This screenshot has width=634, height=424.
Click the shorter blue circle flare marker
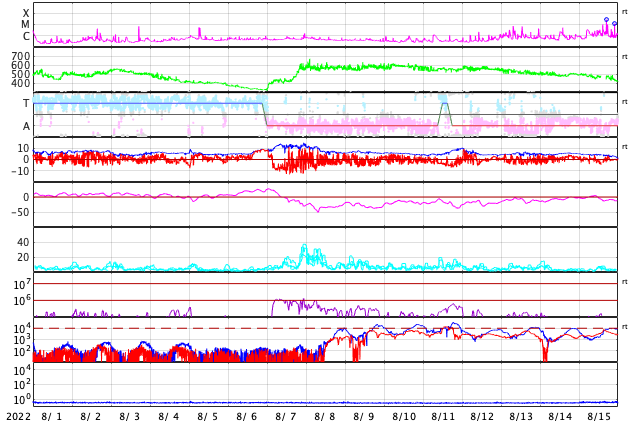615,24
